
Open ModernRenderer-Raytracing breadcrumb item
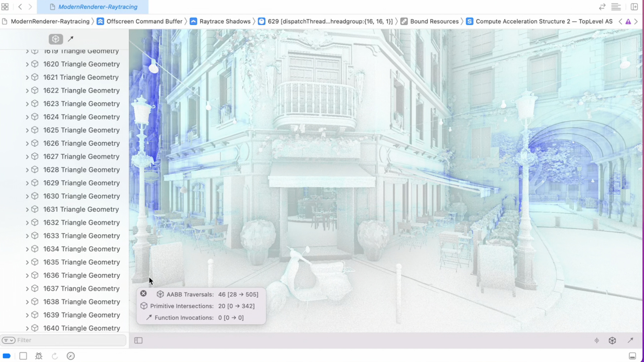pos(46,21)
